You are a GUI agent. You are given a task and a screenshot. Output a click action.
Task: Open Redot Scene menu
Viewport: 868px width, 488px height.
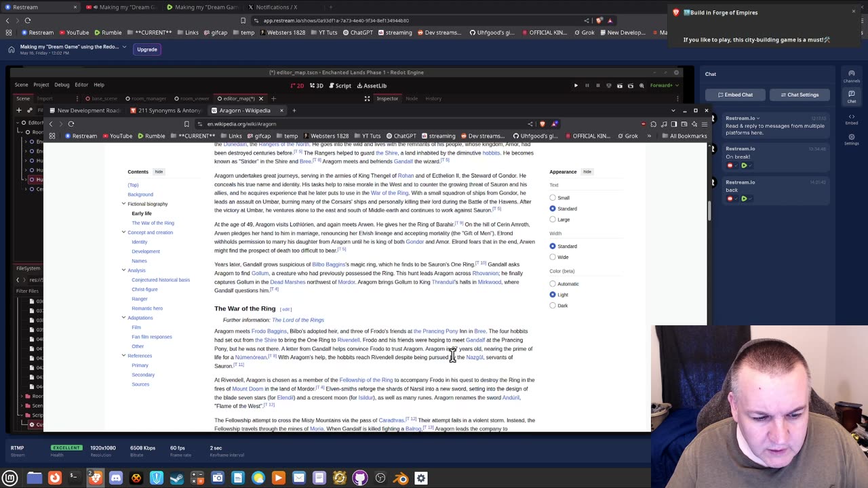[21, 85]
